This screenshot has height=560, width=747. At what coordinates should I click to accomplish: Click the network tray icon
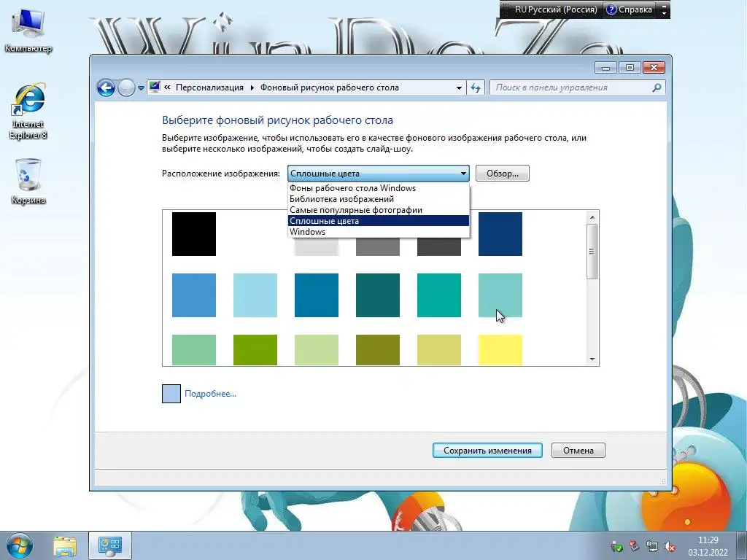point(651,546)
